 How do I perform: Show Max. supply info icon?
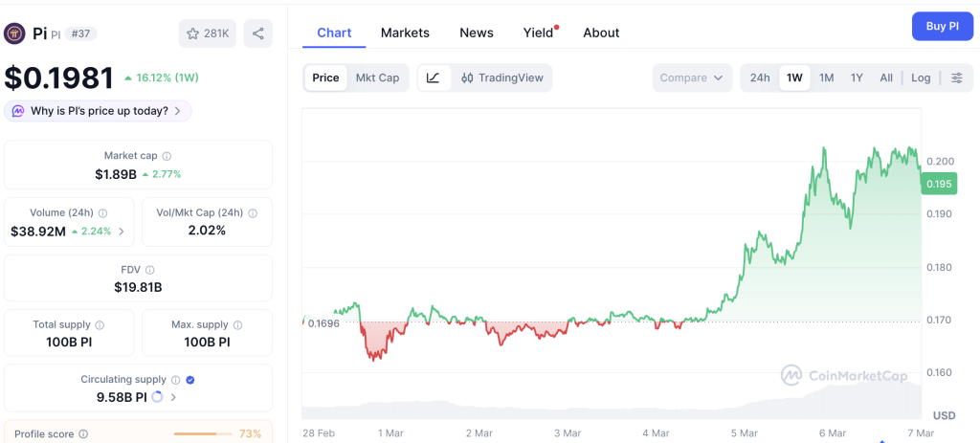click(x=237, y=325)
